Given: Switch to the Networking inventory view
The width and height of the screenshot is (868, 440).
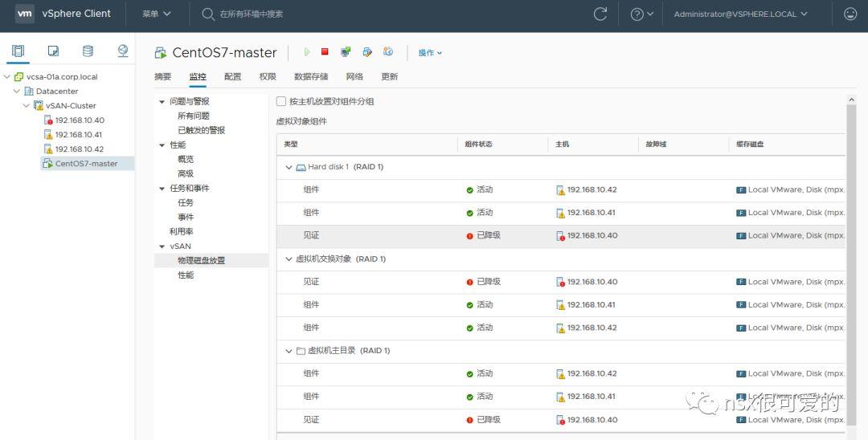Looking at the screenshot, I should pyautogui.click(x=123, y=51).
